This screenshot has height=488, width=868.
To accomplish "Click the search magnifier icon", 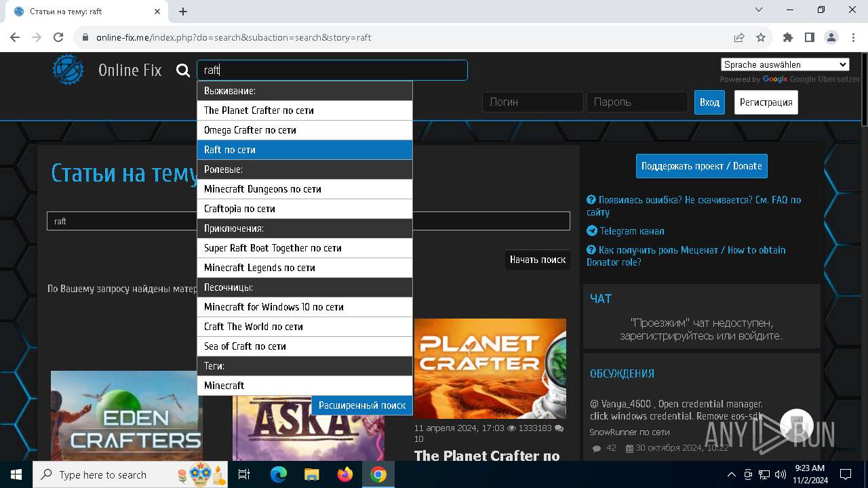I will (x=182, y=70).
